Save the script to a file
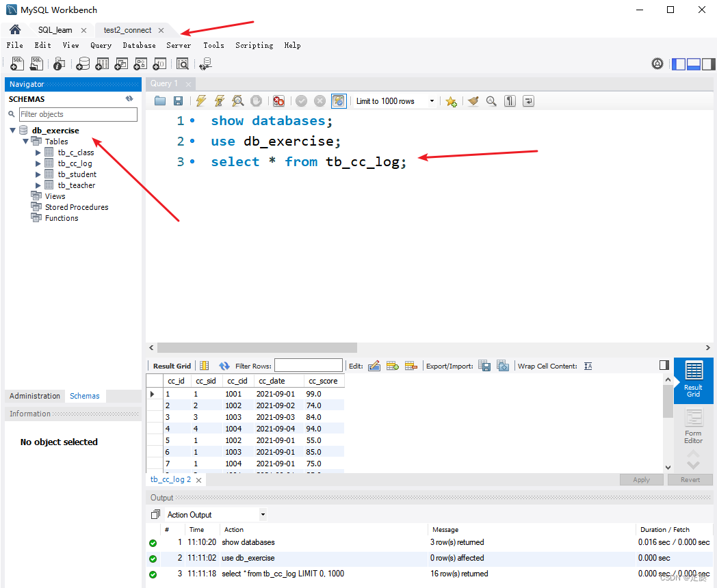The width and height of the screenshot is (717, 588). pos(179,101)
